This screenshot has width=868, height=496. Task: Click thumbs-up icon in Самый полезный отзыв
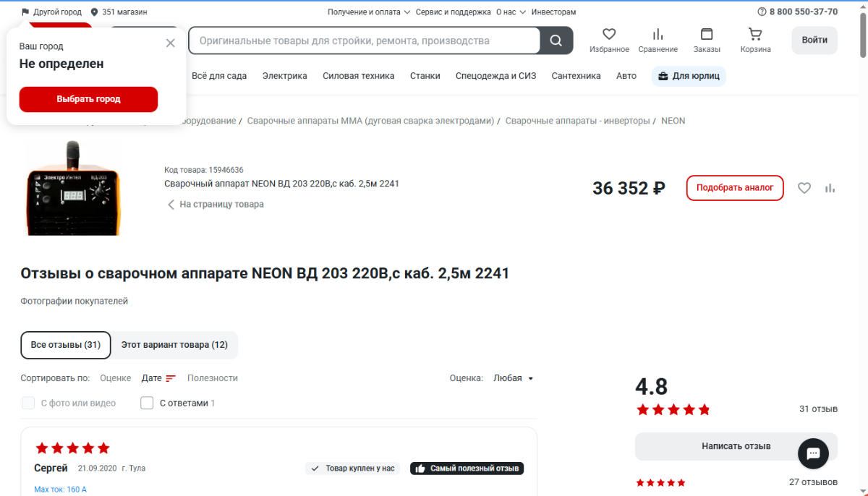(x=420, y=469)
